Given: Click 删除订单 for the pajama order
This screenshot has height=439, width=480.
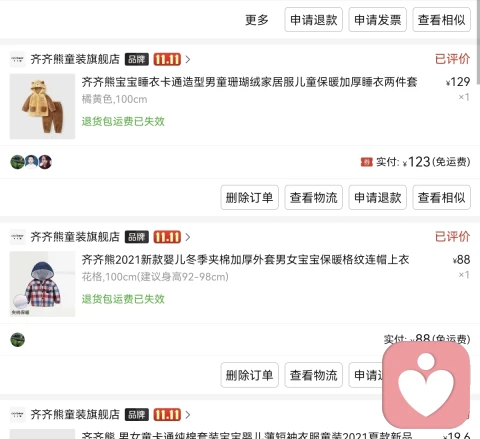Looking at the screenshot, I should [x=249, y=197].
